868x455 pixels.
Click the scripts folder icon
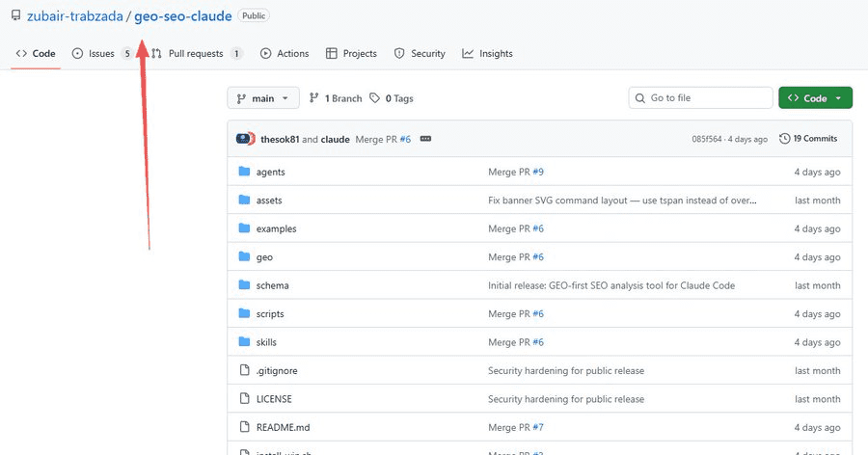244,313
